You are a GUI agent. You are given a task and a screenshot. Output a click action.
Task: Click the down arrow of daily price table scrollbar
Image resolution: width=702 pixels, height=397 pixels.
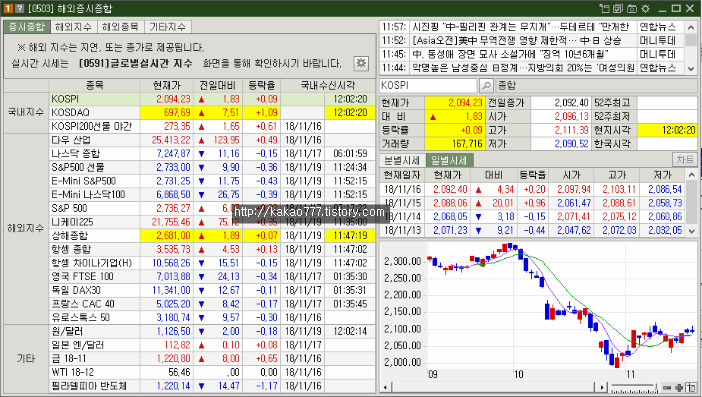pyautogui.click(x=691, y=231)
